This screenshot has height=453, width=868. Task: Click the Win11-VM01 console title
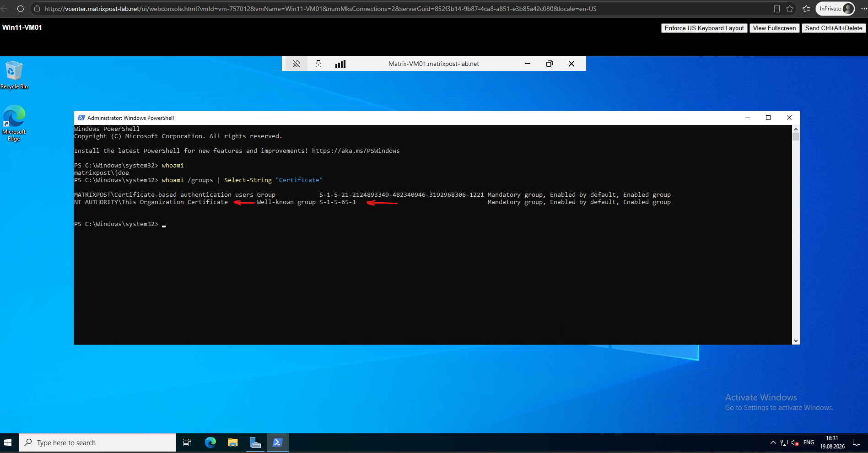coord(22,27)
